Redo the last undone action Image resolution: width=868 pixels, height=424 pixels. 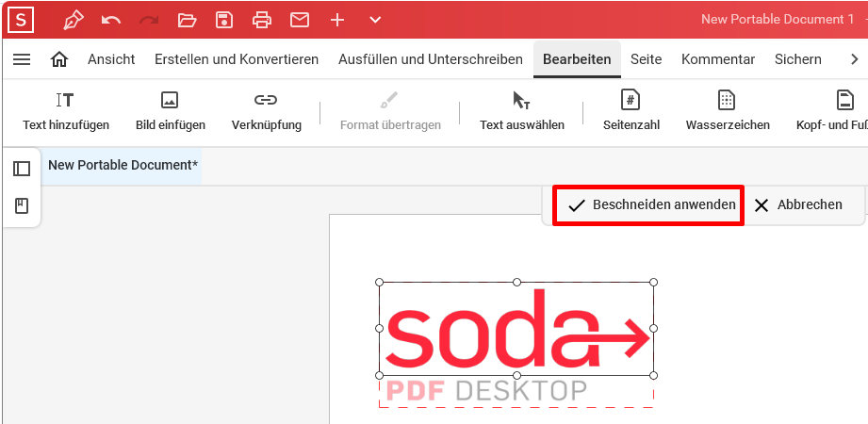[x=148, y=21]
